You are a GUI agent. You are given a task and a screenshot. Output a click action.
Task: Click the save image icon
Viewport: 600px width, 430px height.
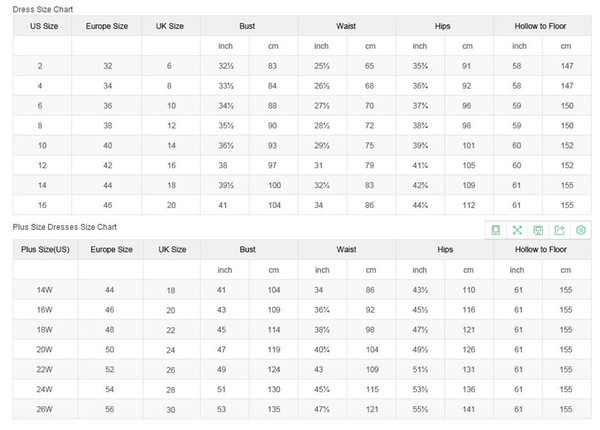pos(538,231)
